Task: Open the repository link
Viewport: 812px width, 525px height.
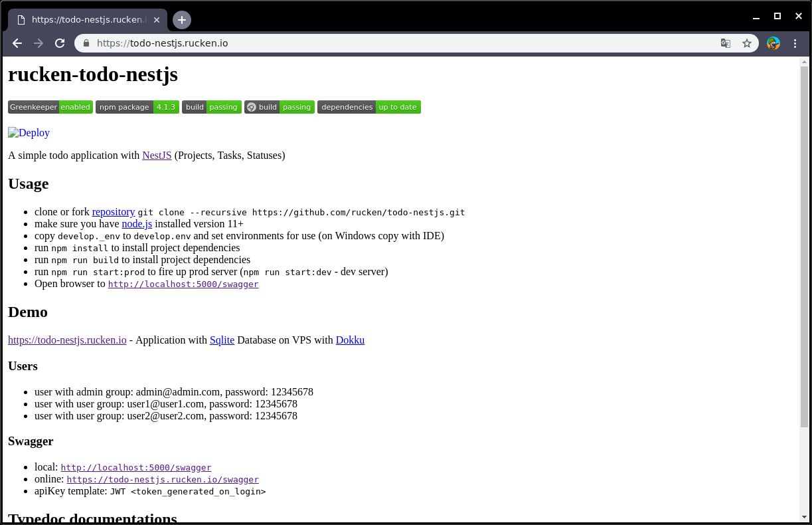Action: 114,211
